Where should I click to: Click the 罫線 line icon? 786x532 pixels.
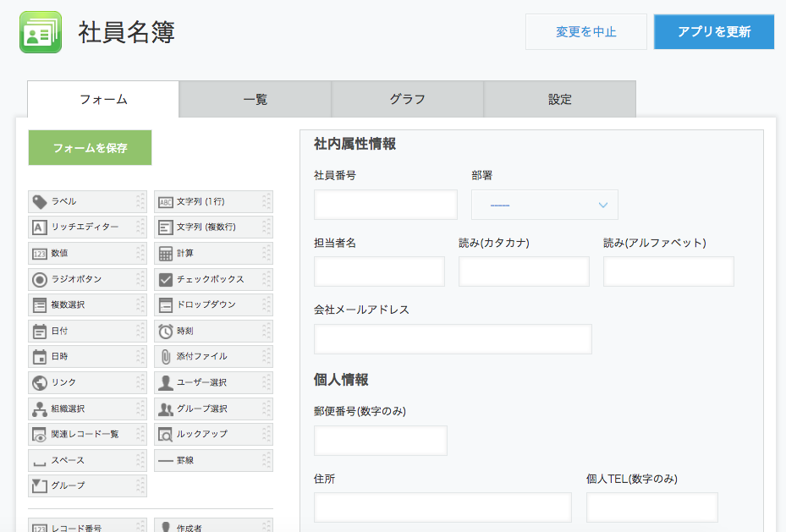click(166, 461)
